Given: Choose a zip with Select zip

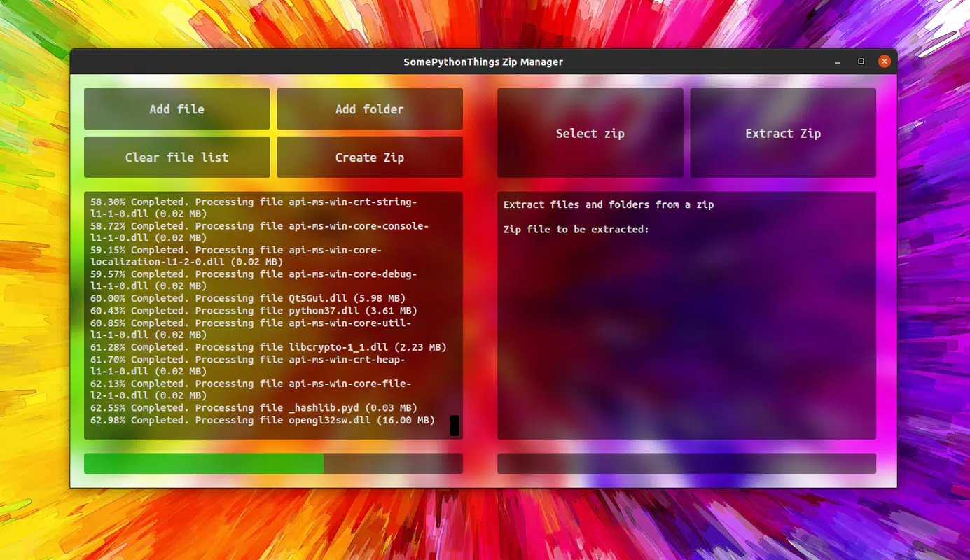Looking at the screenshot, I should point(590,133).
